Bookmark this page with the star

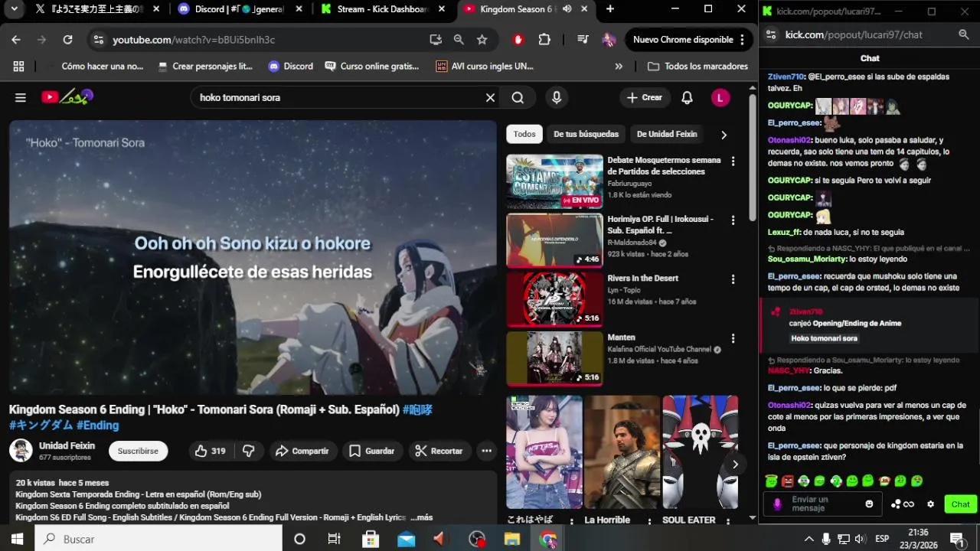click(482, 40)
